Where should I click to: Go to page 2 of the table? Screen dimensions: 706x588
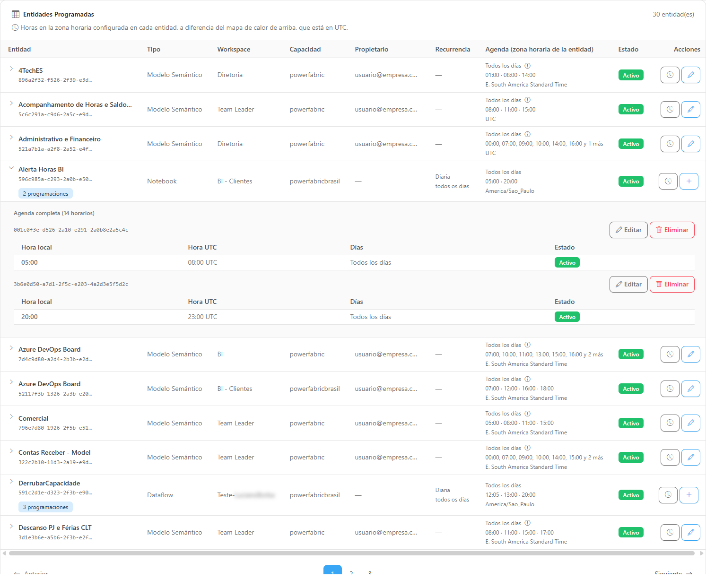(351, 572)
